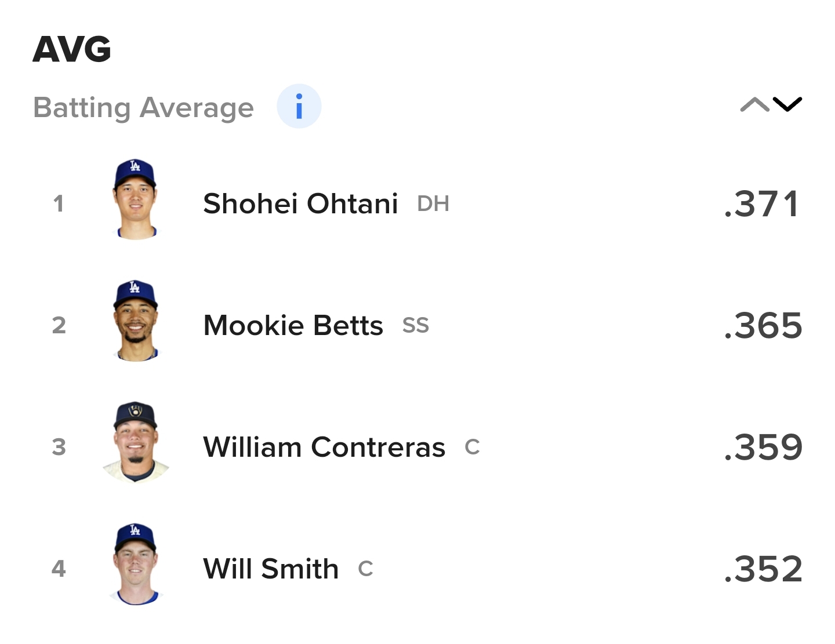Open the William Contreras player link

tap(324, 447)
